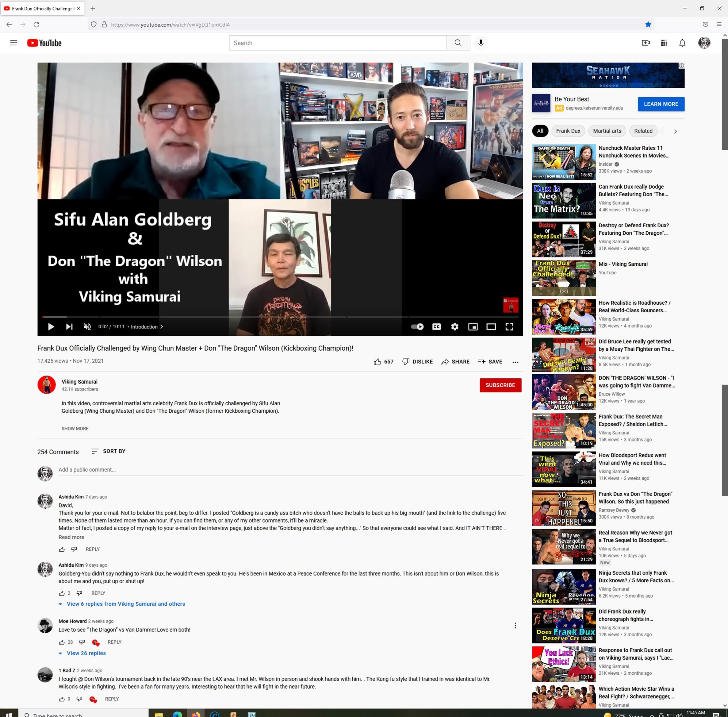The image size is (728, 717).
Task: View 6 replies from Viking Samurai and others
Action: (122, 604)
